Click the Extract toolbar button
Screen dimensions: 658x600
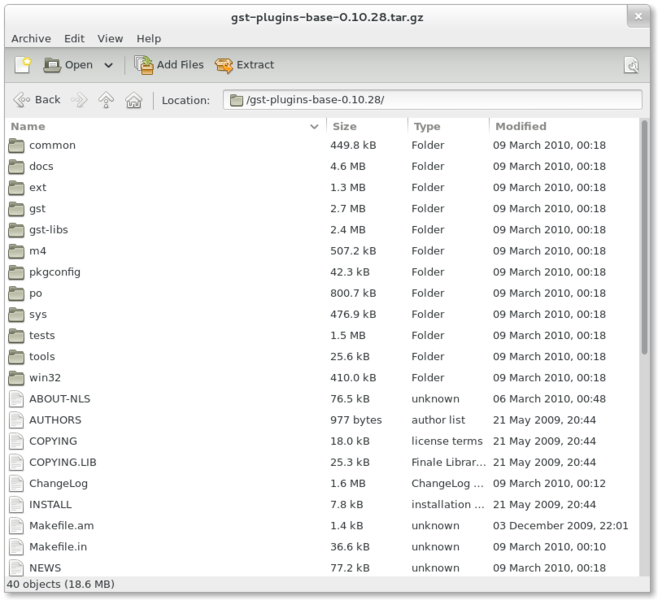point(244,65)
